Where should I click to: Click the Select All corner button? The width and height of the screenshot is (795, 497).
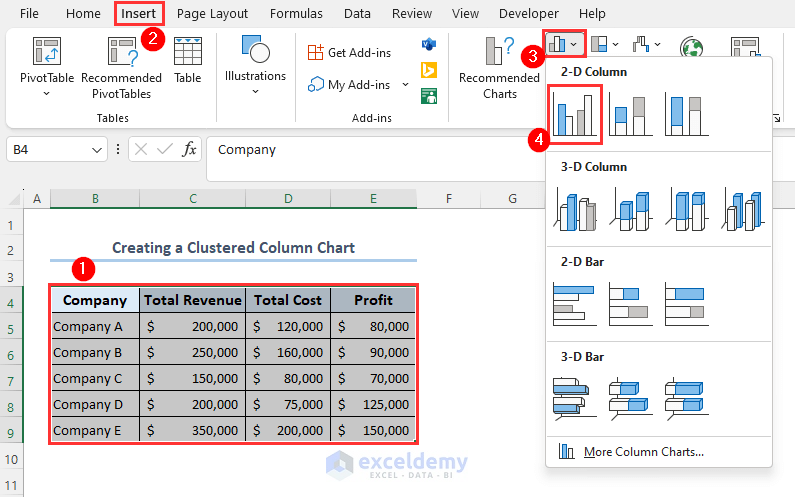coord(12,199)
